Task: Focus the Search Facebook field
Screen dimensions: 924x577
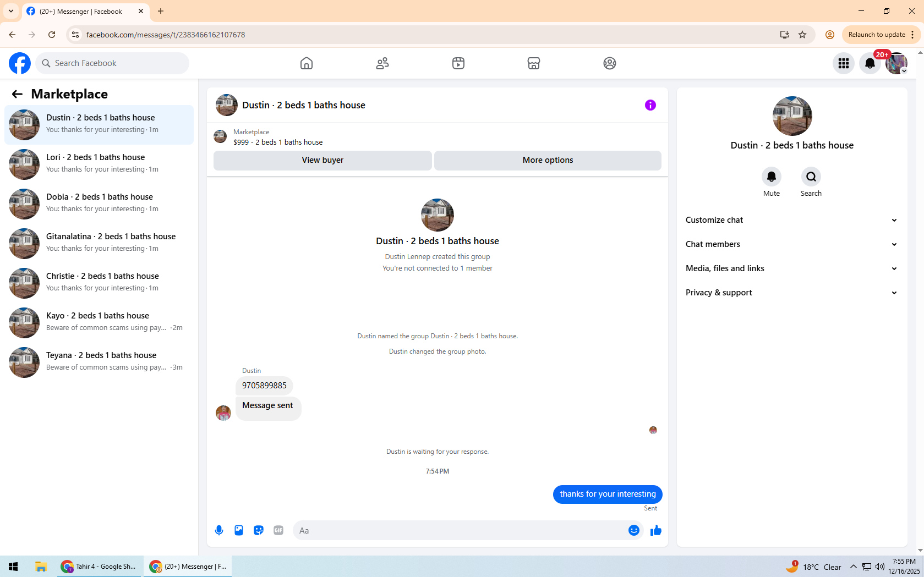Action: tap(112, 63)
